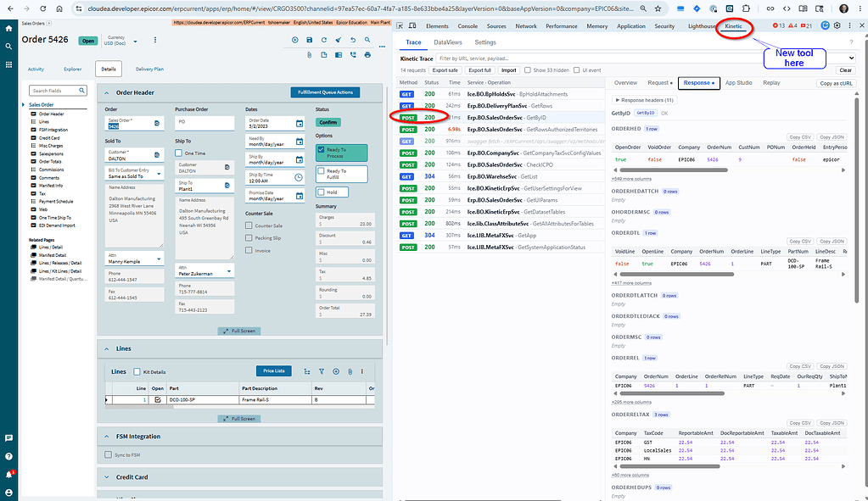The width and height of the screenshot is (868, 501).
Task: Open the Manny Kemple Attn dropdown
Action: (x=159, y=259)
